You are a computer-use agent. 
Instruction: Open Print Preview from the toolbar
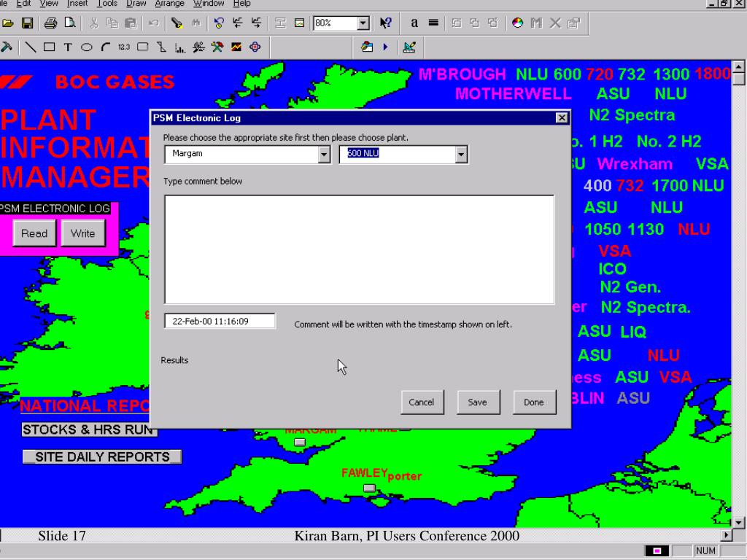[x=69, y=23]
